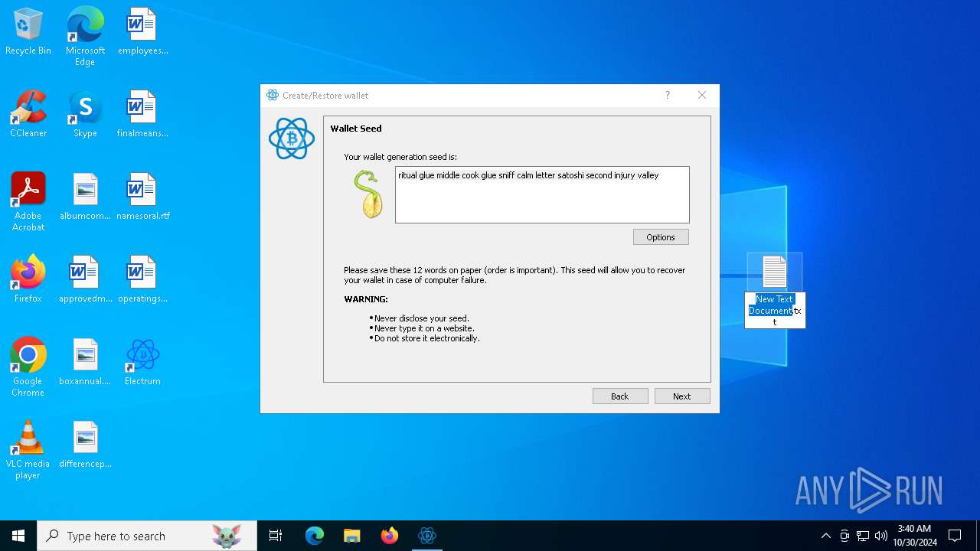Switch to Electrum in the taskbar
The height and width of the screenshot is (551, 980).
(x=427, y=536)
